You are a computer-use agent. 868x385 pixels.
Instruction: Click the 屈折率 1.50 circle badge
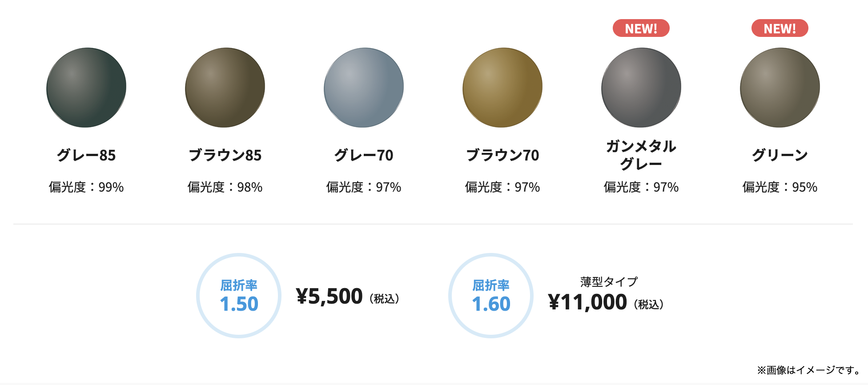239,296
